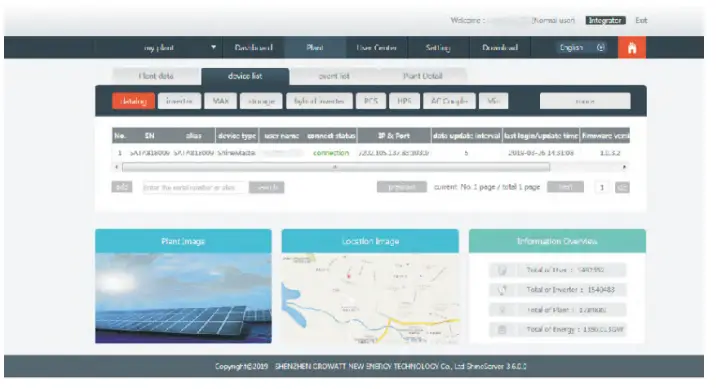Click the Total of Energy battery icon
716x389 pixels.
coord(502,330)
